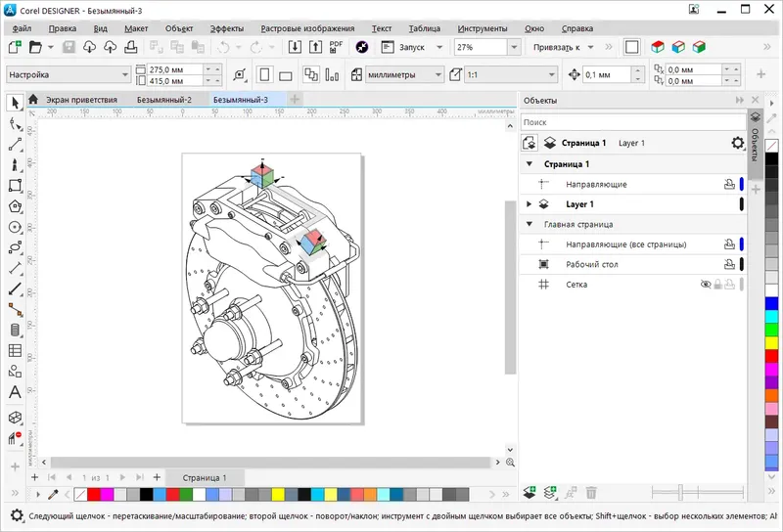Select the Table tool in toolbox
The image size is (783, 532).
pos(15,350)
